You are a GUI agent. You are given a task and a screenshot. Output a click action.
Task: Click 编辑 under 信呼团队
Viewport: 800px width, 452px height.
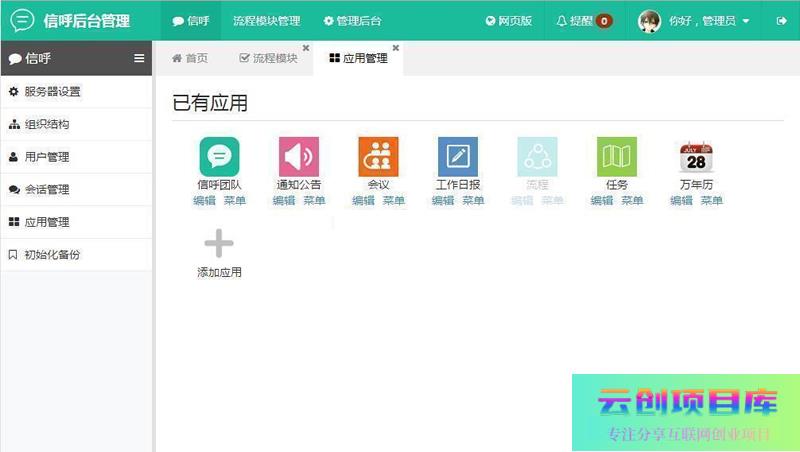[205, 200]
